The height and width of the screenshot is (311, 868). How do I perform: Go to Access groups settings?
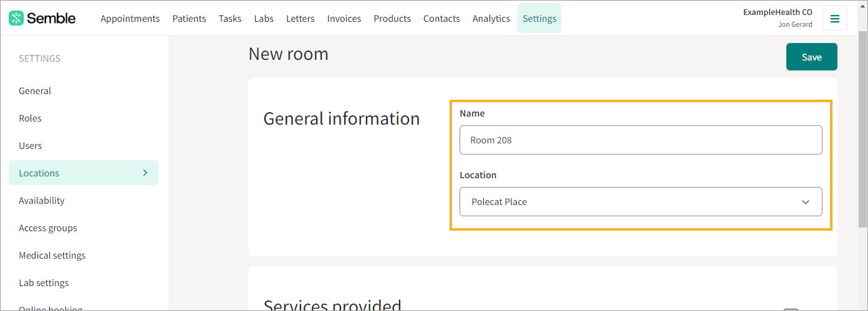pyautogui.click(x=48, y=228)
